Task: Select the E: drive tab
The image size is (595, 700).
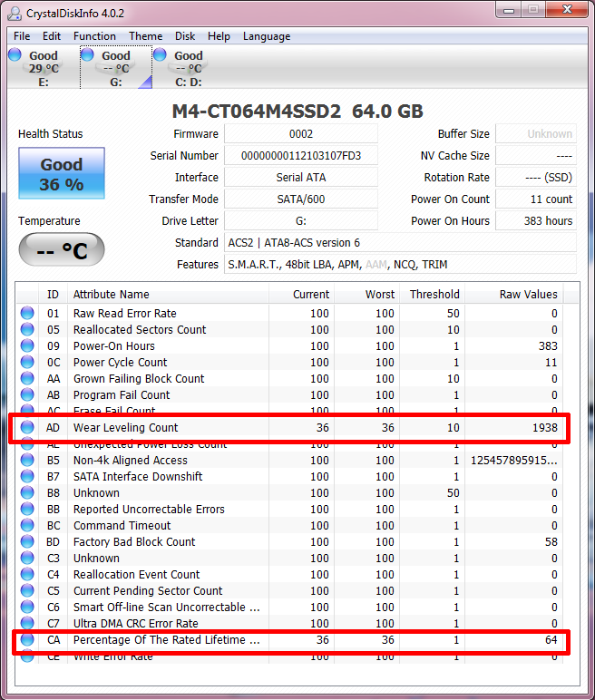Action: tap(44, 67)
